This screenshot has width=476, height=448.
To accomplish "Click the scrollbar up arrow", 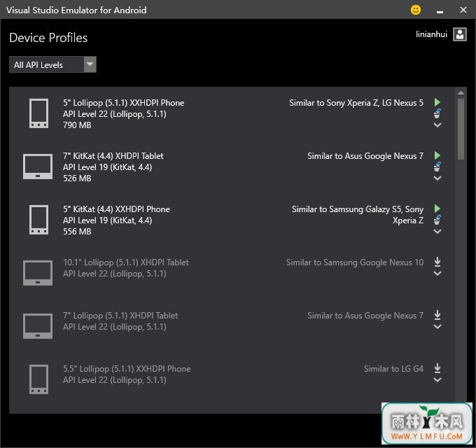I will click(461, 92).
